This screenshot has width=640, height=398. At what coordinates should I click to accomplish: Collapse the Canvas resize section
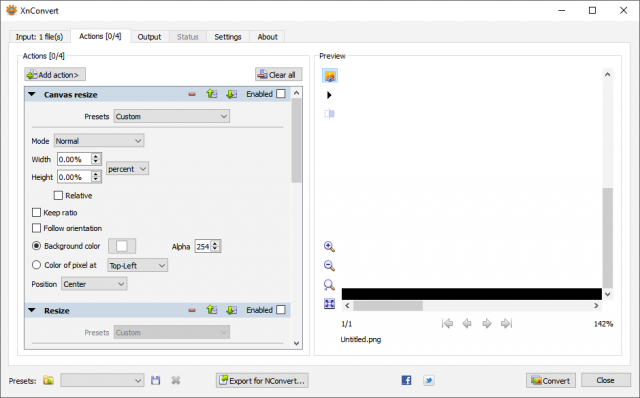pos(32,94)
